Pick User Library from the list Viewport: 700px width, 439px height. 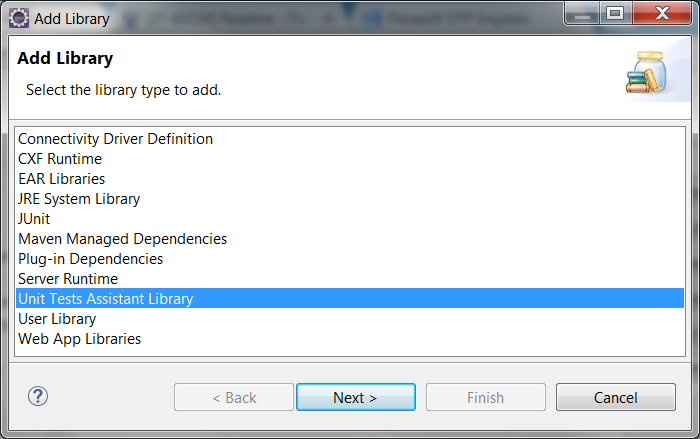[x=350, y=319]
